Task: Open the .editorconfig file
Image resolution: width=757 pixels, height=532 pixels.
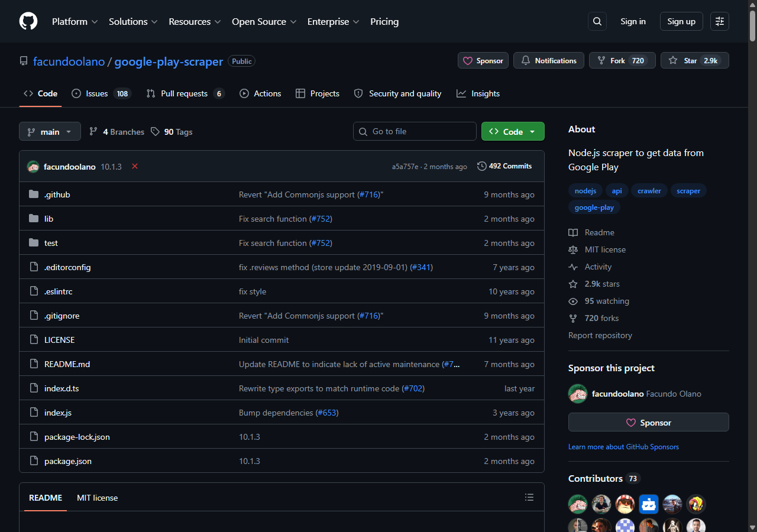Action: tap(67, 267)
